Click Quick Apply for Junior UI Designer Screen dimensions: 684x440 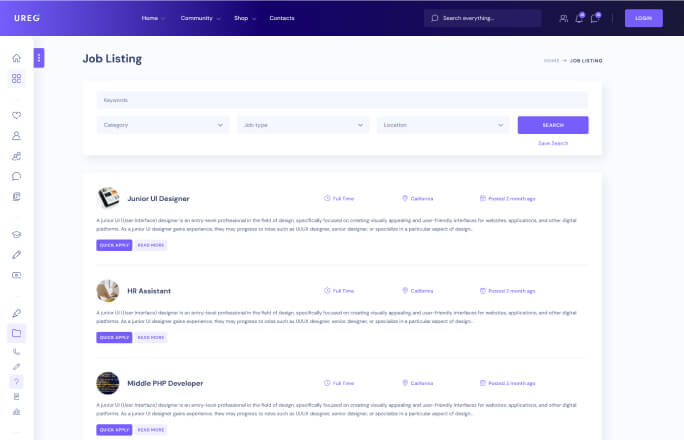click(113, 245)
